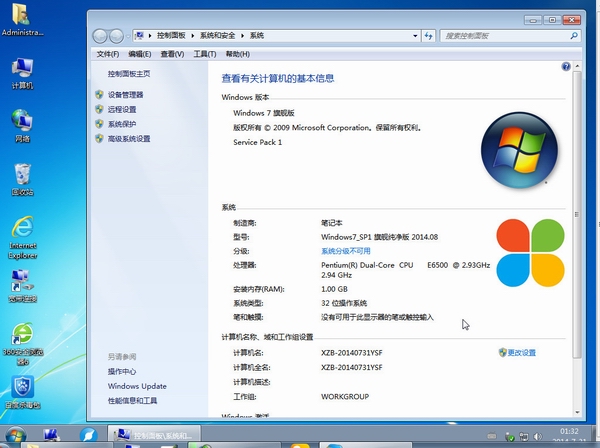The height and width of the screenshot is (448, 600).
Task: Click the 32 位操作系统 value
Action: pos(344,303)
